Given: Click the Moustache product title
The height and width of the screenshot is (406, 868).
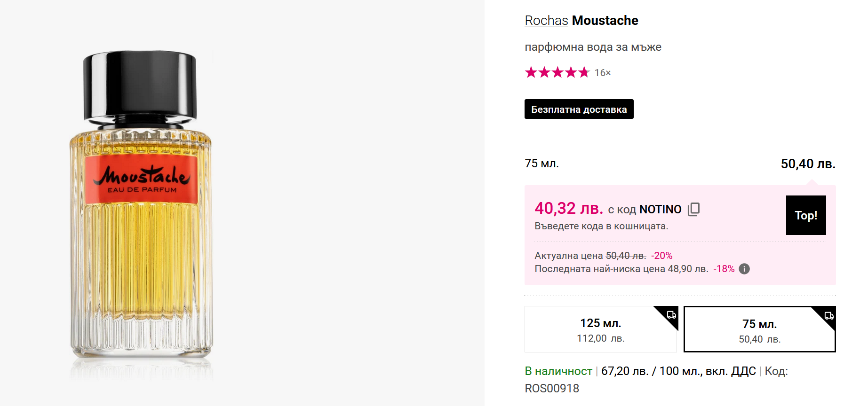Looking at the screenshot, I should point(605,21).
